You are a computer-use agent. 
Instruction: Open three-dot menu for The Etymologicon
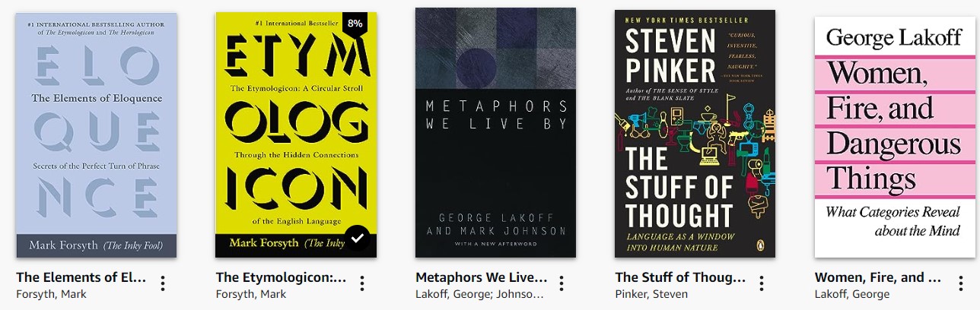362,284
